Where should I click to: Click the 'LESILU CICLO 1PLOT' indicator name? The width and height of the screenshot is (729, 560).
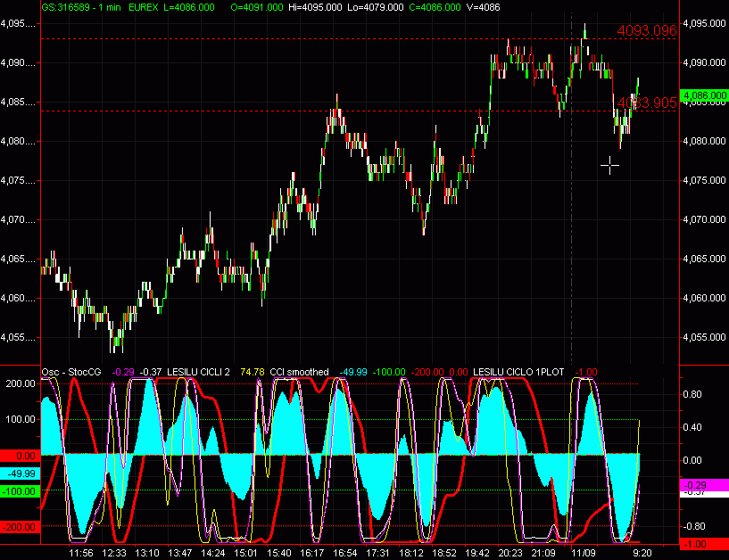point(518,372)
